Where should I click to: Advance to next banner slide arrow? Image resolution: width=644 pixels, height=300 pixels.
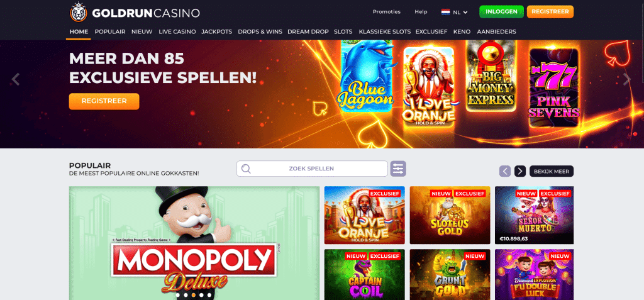tap(627, 79)
